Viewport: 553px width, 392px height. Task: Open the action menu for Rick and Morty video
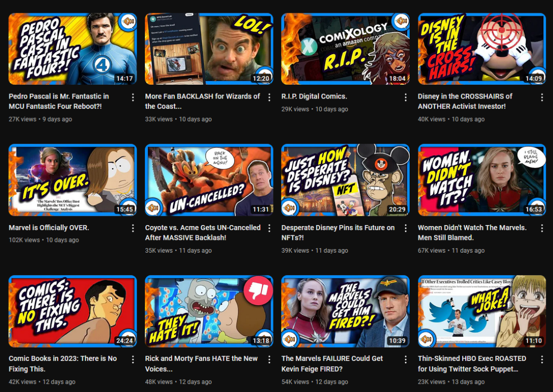click(x=269, y=359)
